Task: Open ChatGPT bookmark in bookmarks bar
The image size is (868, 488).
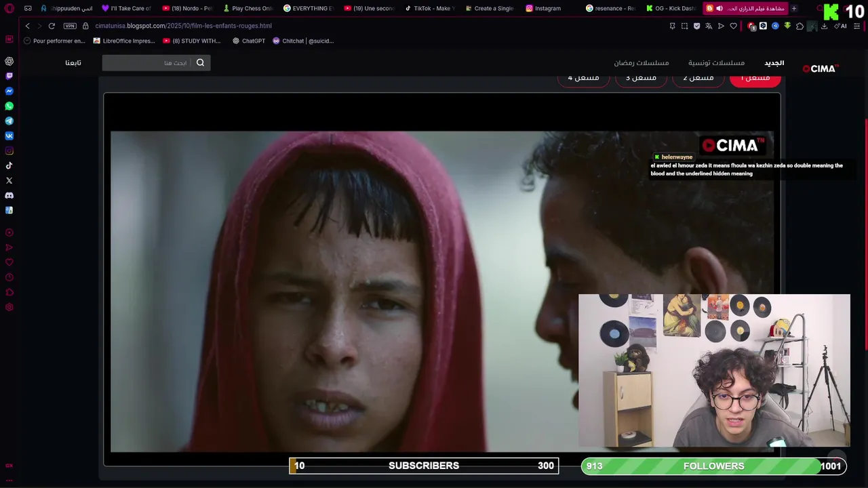Action: 249,41
